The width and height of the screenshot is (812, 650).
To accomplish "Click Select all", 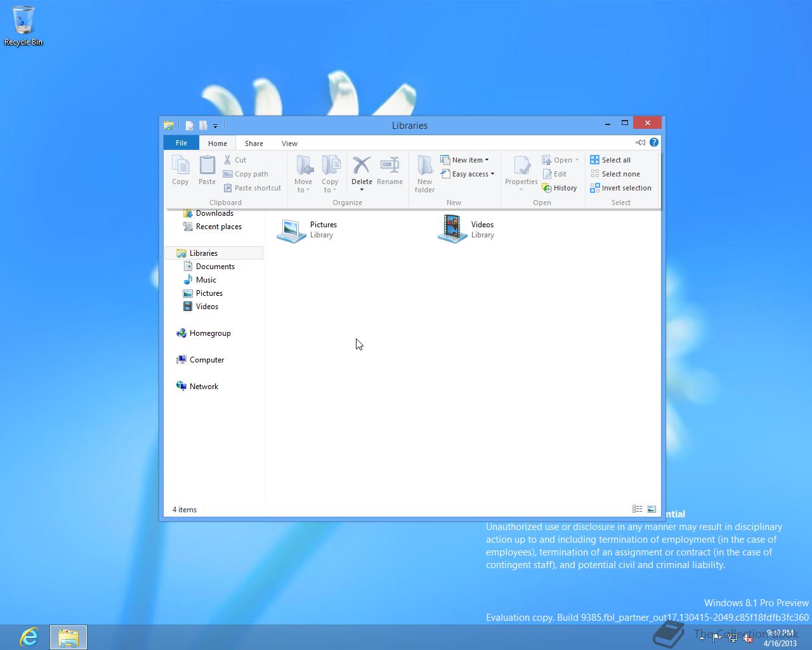I will (610, 160).
